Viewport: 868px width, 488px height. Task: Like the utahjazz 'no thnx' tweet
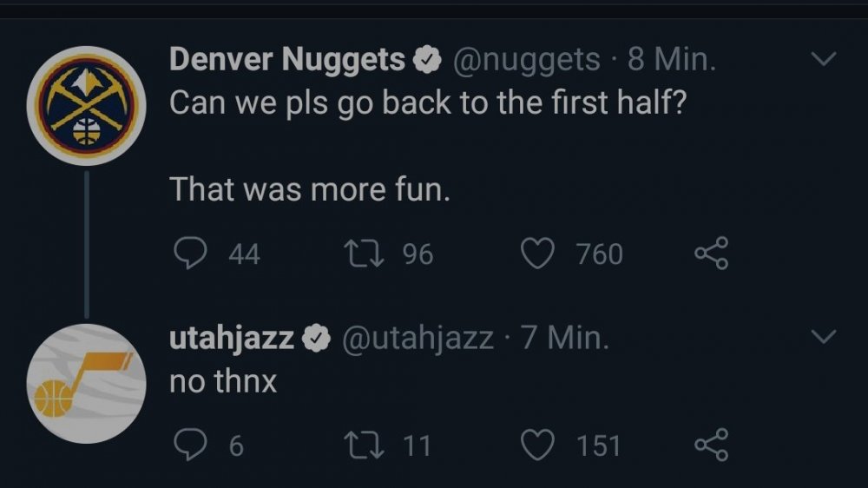click(537, 445)
